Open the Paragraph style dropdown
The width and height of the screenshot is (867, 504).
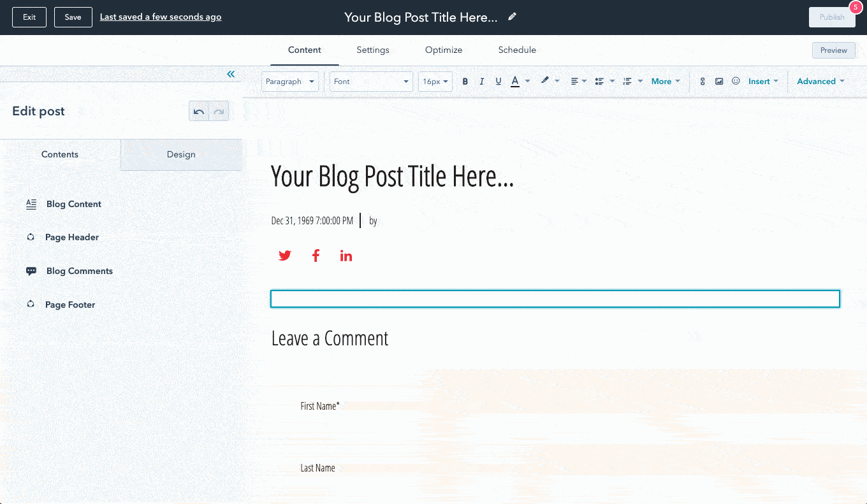pos(290,82)
